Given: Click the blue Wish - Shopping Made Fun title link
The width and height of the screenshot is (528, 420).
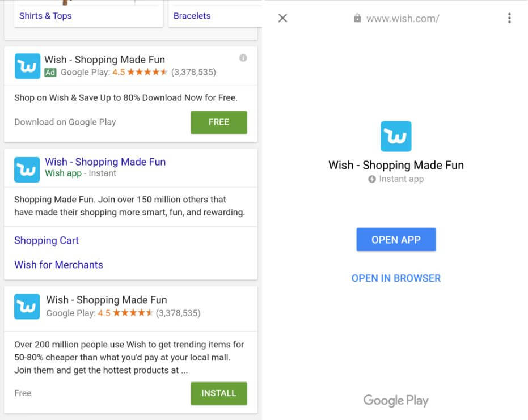Looking at the screenshot, I should (105, 162).
